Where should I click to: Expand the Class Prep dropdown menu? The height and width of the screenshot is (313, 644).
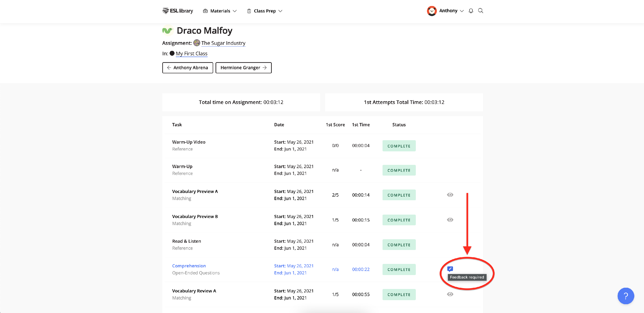click(265, 11)
